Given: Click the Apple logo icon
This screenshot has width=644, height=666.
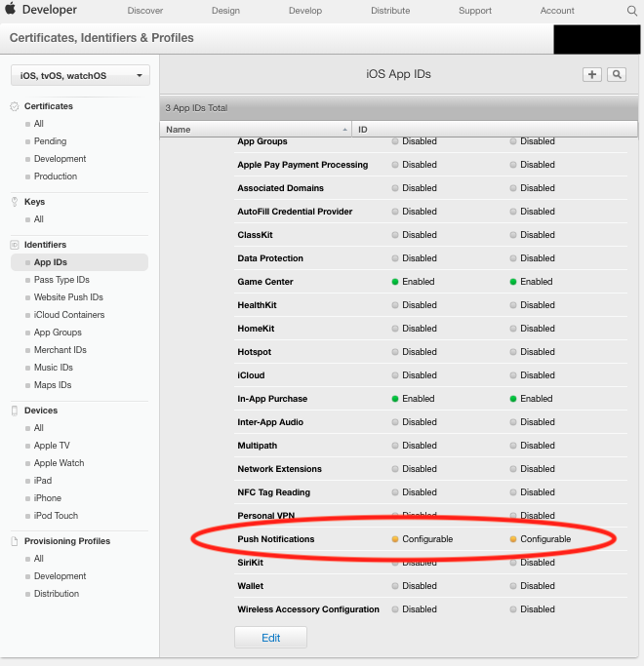Looking at the screenshot, I should tap(11, 9).
